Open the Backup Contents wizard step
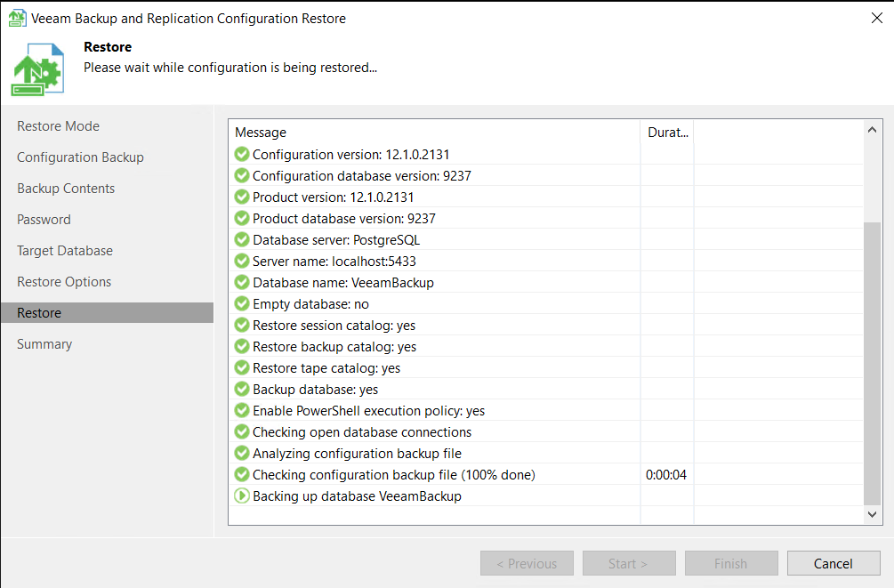The width and height of the screenshot is (894, 588). tap(66, 189)
